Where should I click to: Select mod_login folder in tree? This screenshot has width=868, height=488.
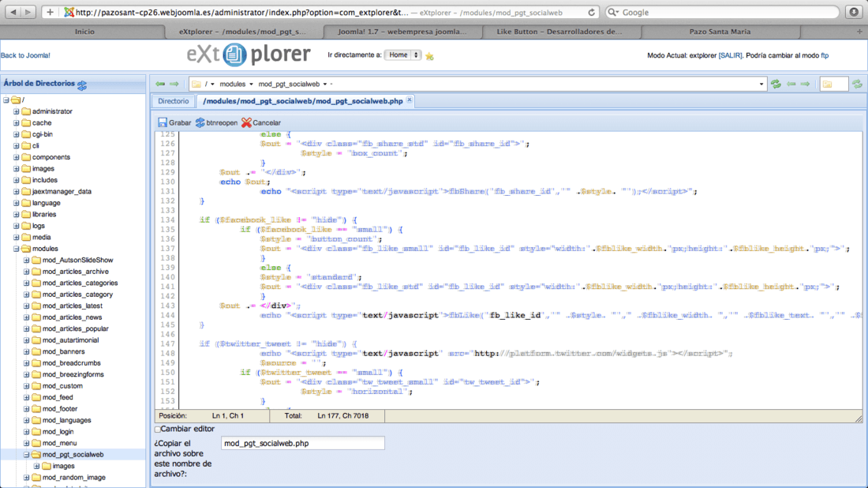coord(58,432)
